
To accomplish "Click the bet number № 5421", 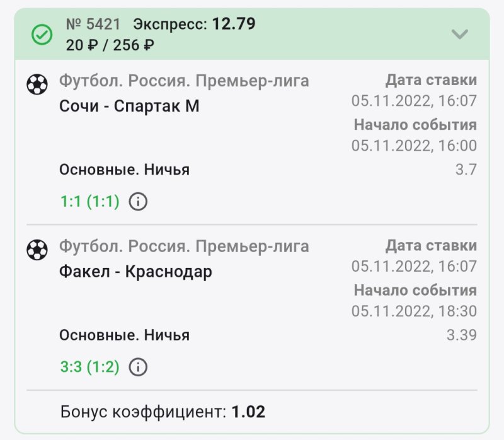I will coord(93,25).
